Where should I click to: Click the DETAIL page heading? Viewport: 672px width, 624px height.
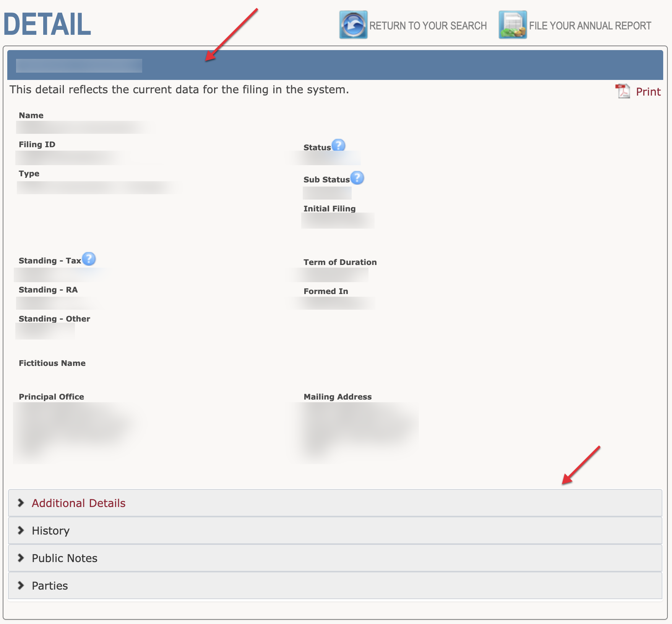(x=47, y=24)
